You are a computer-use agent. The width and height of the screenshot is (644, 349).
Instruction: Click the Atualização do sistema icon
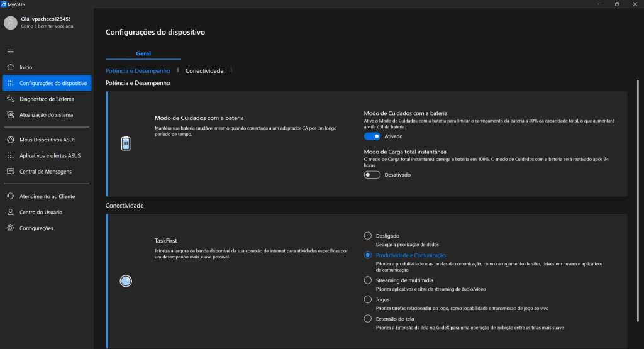point(11,115)
